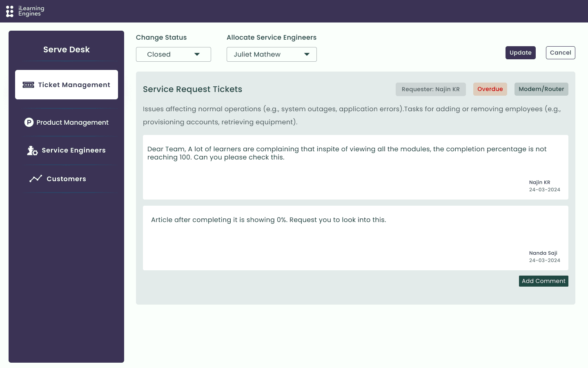The image size is (588, 368).
Task: Click the date under Nanda Saji's comment
Action: click(545, 260)
